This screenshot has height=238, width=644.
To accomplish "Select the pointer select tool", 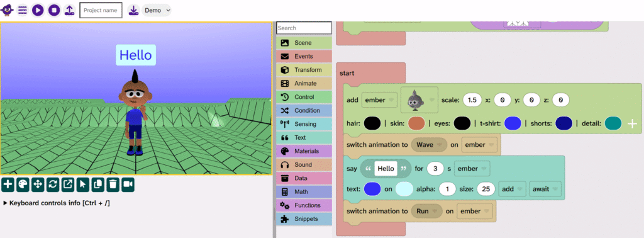I will pos(82,184).
